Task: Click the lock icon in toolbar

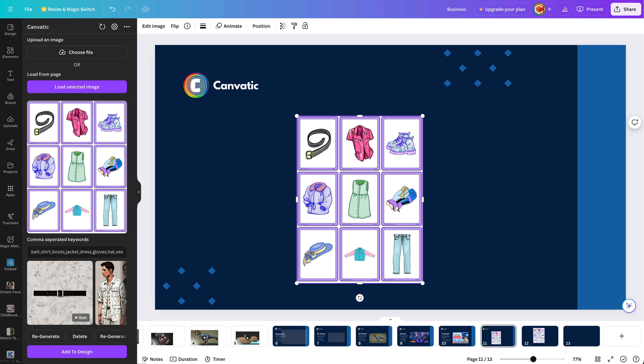Action: click(305, 26)
